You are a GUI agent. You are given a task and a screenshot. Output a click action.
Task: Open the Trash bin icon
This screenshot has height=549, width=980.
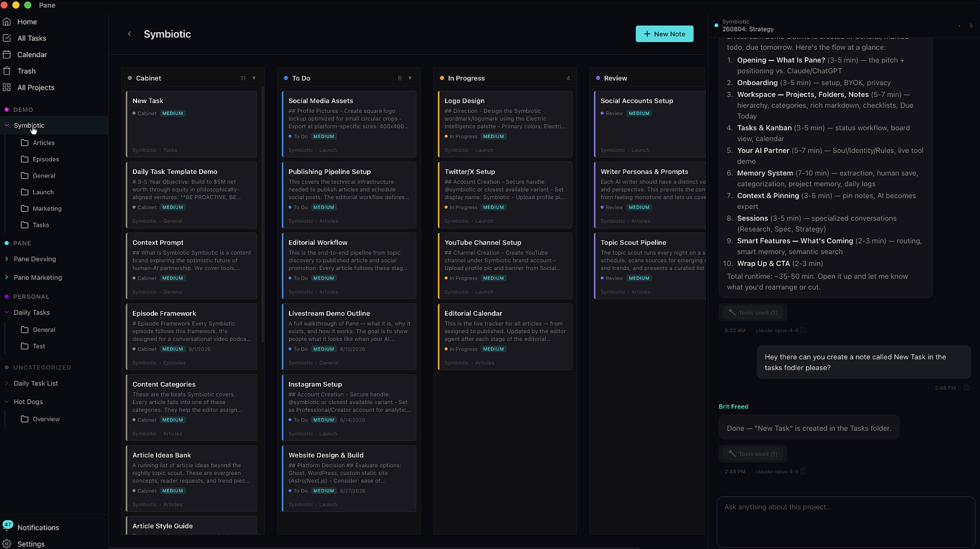6,71
